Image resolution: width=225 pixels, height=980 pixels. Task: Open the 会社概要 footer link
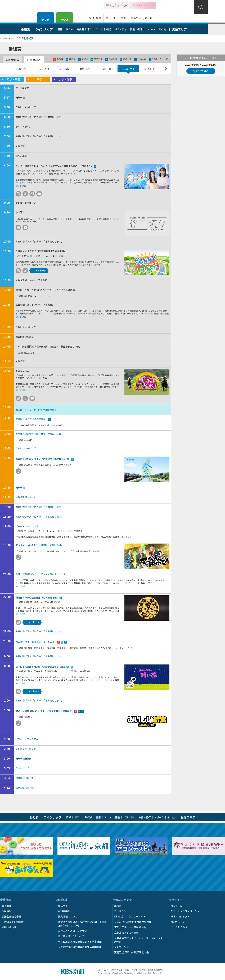tap(6, 906)
